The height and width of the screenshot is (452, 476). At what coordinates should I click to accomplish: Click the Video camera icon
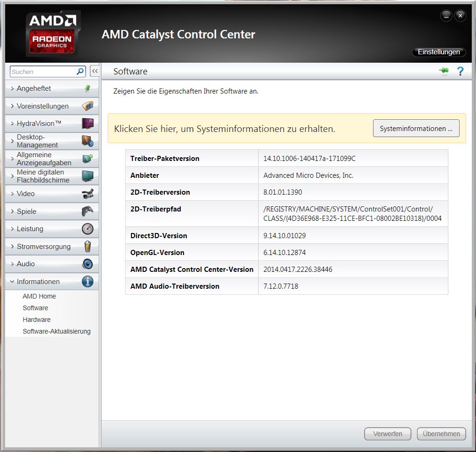88,194
